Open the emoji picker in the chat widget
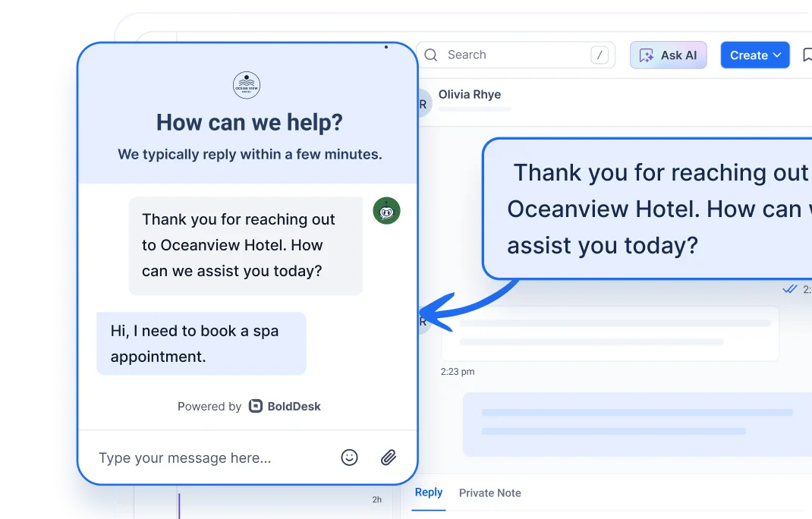This screenshot has width=812, height=519. point(349,458)
